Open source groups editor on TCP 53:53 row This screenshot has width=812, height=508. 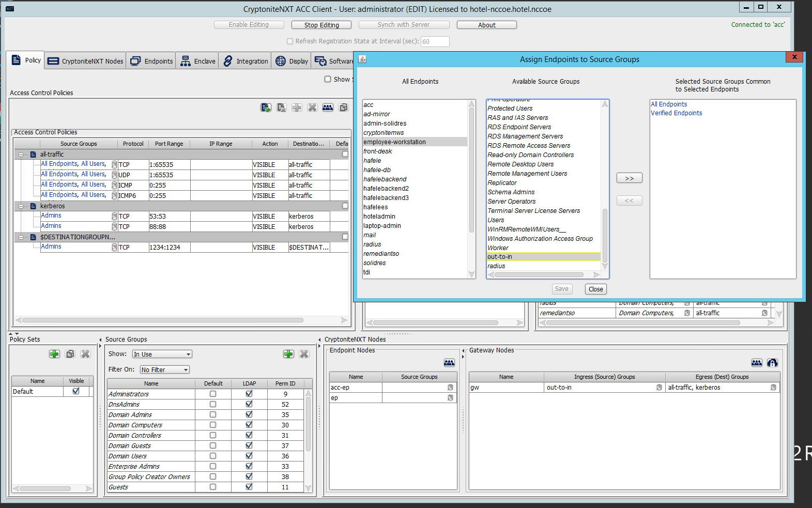[114, 217]
